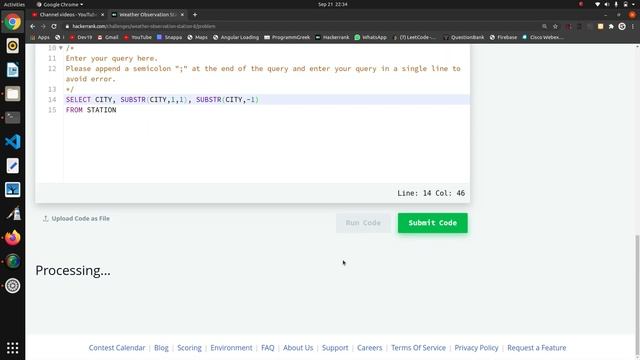Open the Gmail bookmark
This screenshot has height=360, width=640.
108,37
